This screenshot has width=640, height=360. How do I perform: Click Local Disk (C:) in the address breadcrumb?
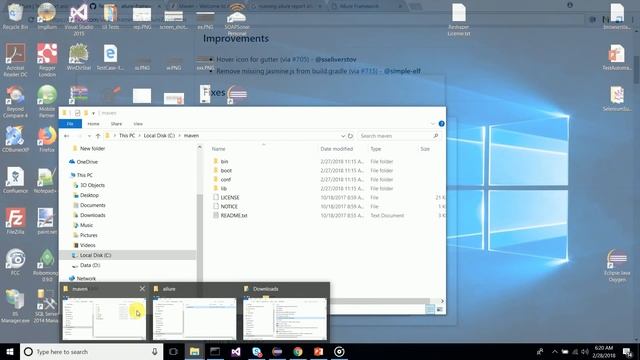tap(159, 136)
